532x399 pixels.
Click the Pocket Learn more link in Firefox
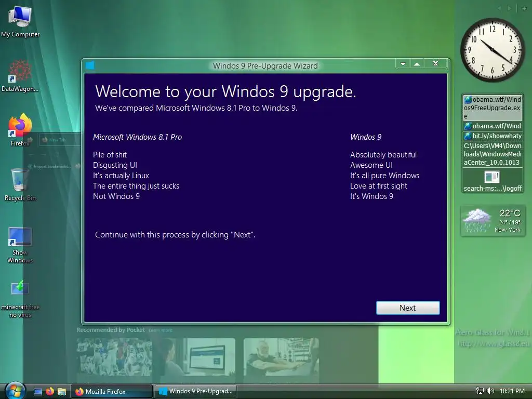pos(161,330)
